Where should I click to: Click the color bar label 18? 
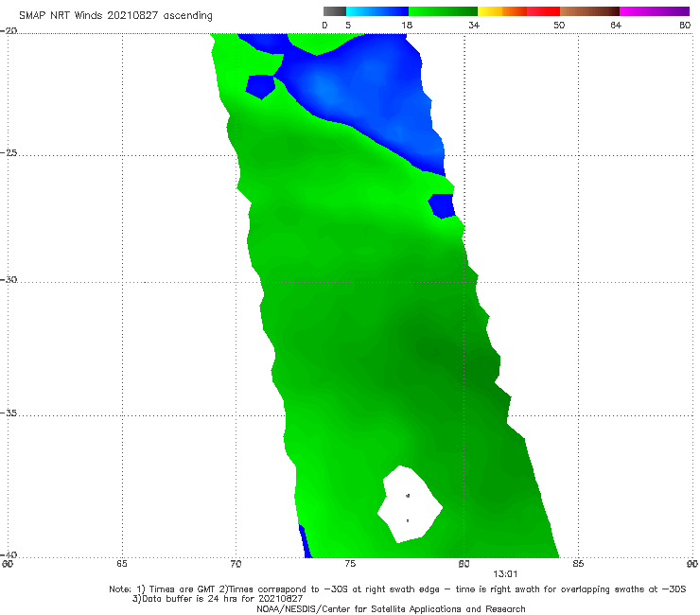[407, 26]
